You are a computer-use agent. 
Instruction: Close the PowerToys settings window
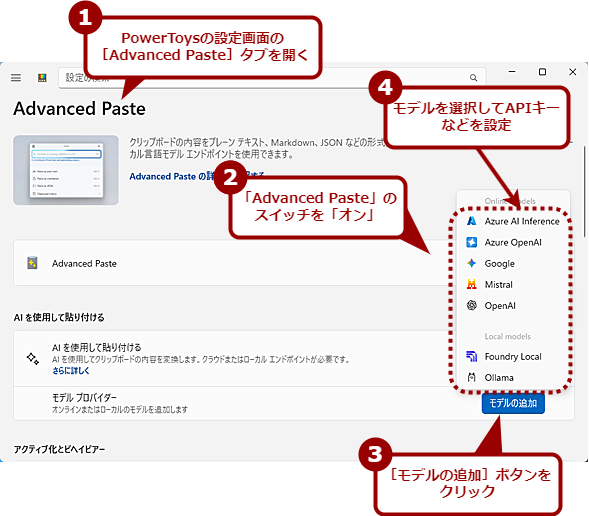[x=572, y=71]
